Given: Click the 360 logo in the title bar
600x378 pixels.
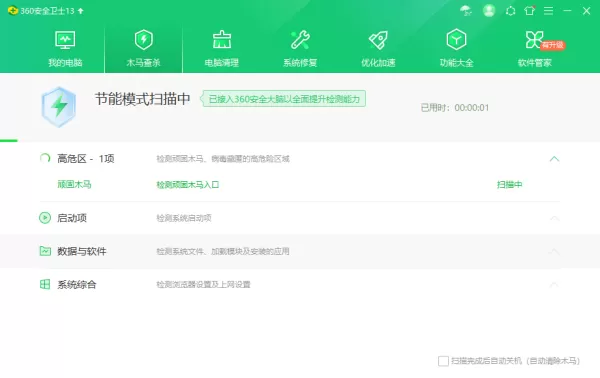Looking at the screenshot, I should pyautogui.click(x=13, y=11).
